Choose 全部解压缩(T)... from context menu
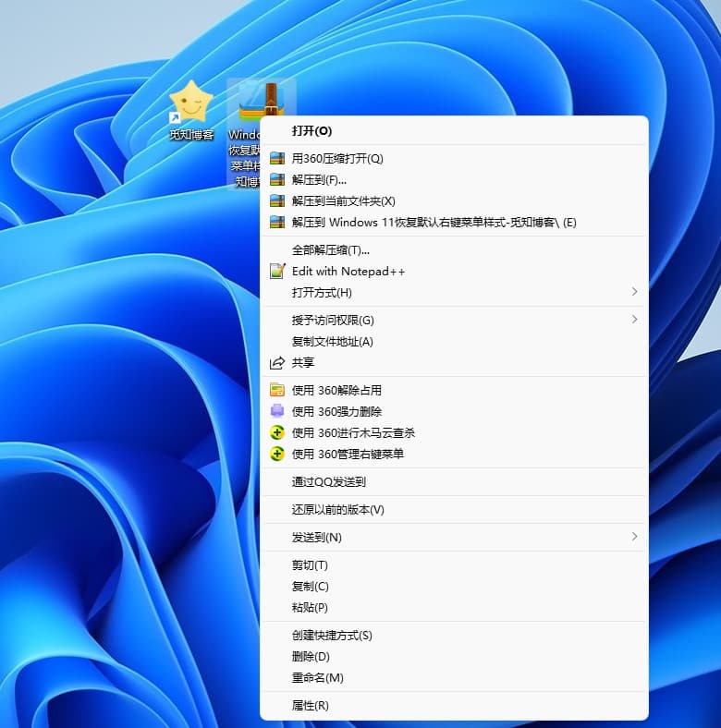Viewport: 721px width, 728px height. pos(330,249)
